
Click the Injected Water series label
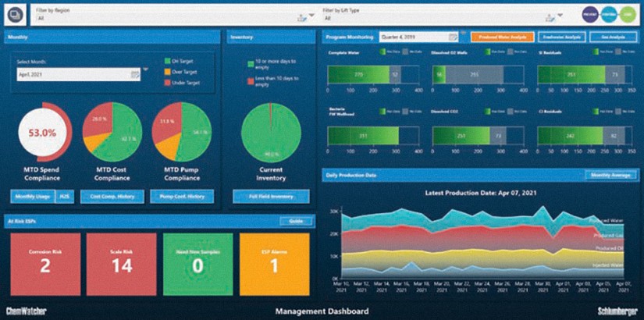(609, 265)
